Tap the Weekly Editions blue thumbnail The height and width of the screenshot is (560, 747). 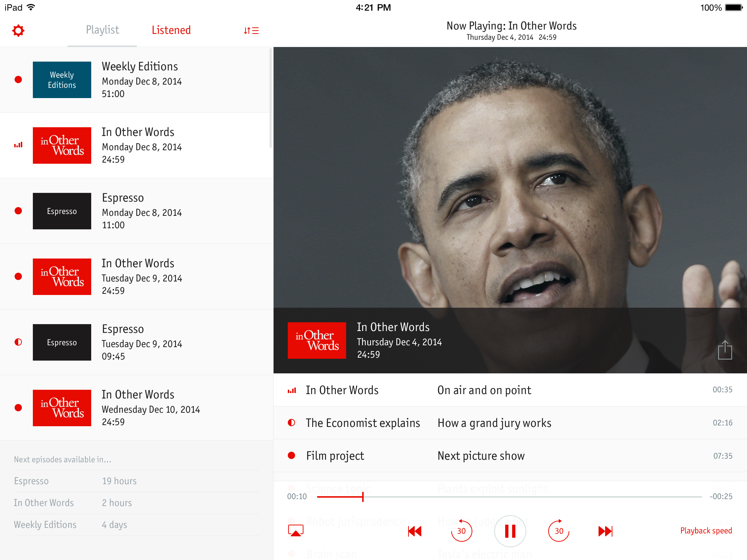62,80
